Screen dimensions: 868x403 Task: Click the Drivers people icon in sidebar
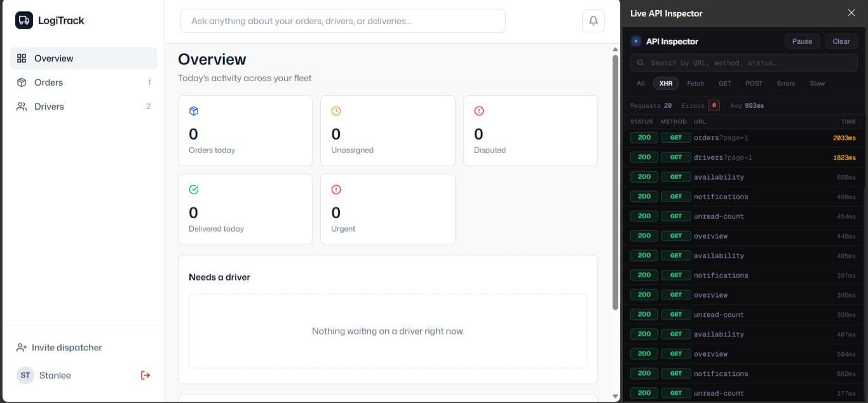(22, 107)
